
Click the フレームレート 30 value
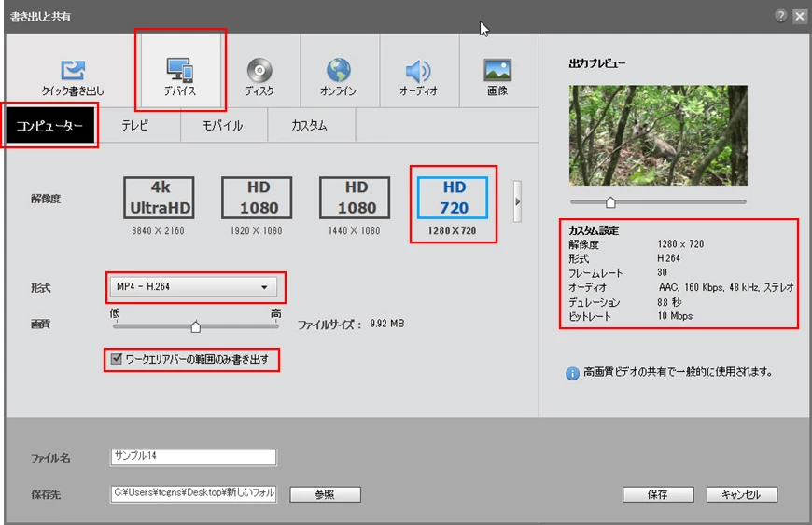click(663, 272)
